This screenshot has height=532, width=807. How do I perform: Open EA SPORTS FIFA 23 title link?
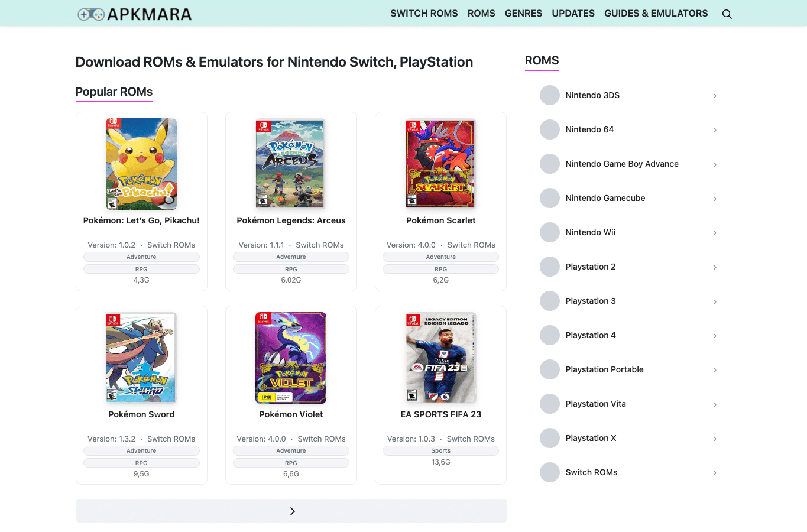pyautogui.click(x=440, y=414)
